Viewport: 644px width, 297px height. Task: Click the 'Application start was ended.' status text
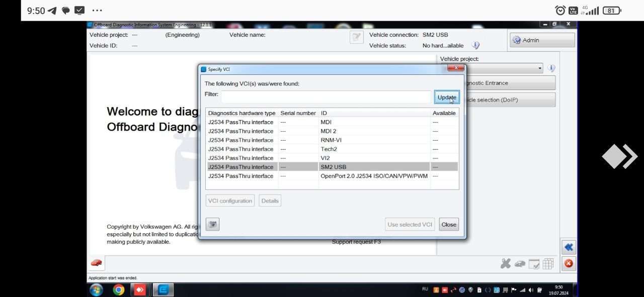(113, 278)
